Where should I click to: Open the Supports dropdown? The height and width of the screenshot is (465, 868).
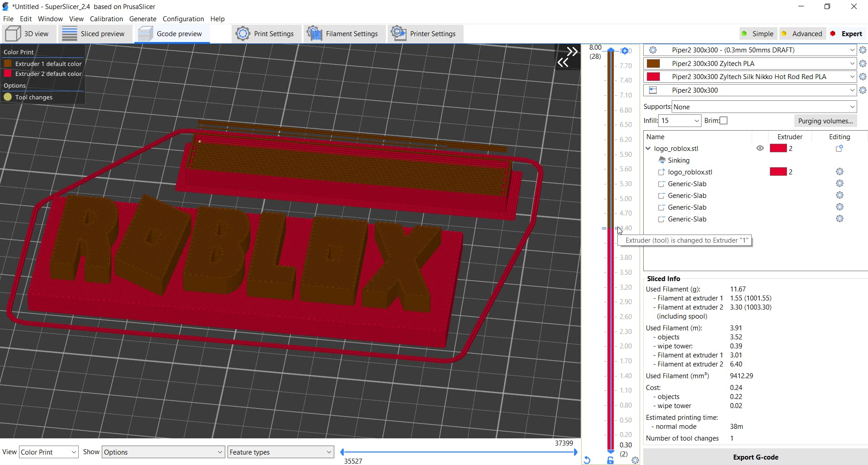(x=764, y=107)
